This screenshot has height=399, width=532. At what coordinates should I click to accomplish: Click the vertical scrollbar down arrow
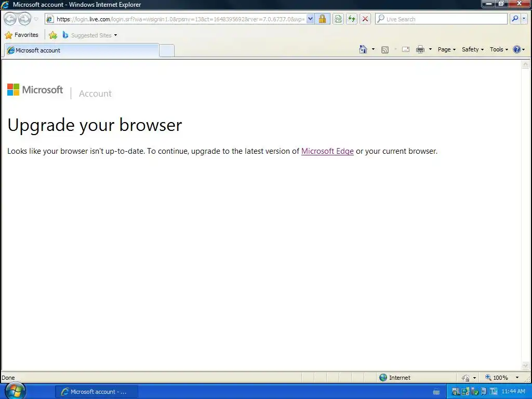(x=526, y=365)
